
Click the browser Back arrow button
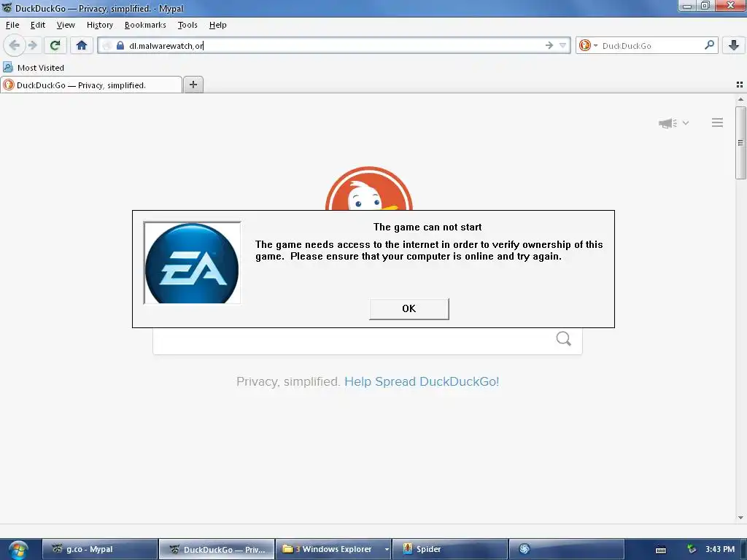click(x=15, y=45)
